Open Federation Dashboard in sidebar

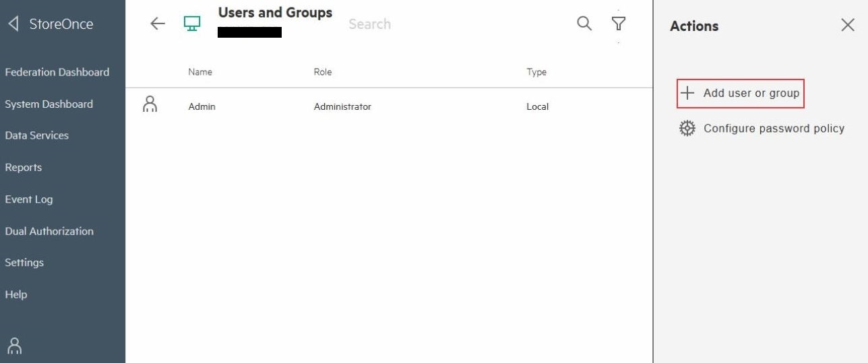tap(57, 72)
